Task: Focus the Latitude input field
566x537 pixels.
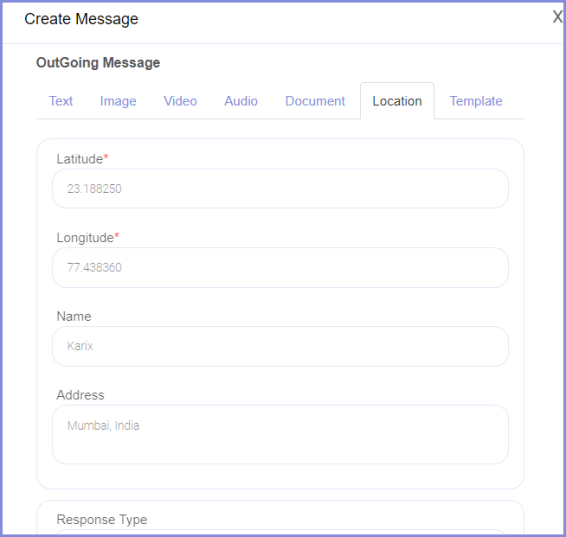Action: [x=280, y=189]
